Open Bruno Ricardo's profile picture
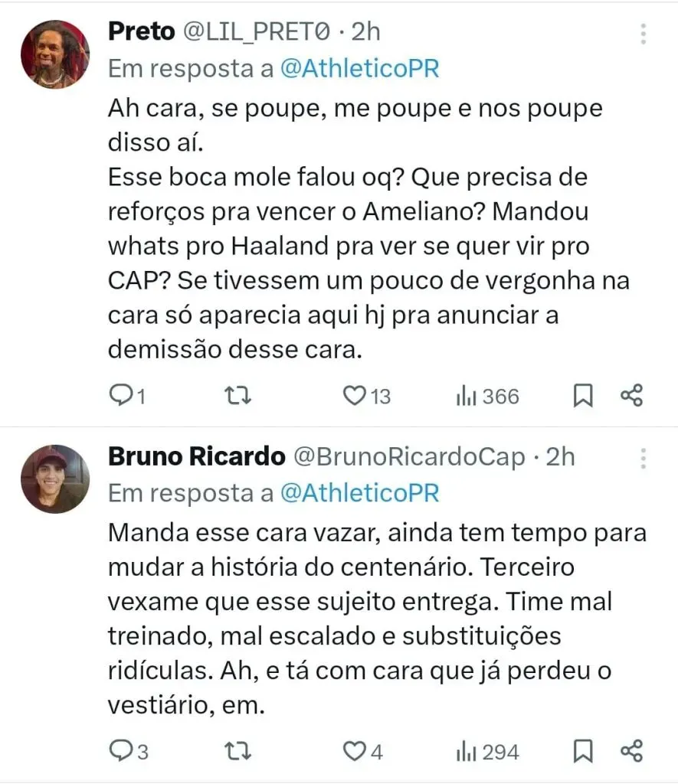This screenshot has height=784, width=678. [55, 479]
